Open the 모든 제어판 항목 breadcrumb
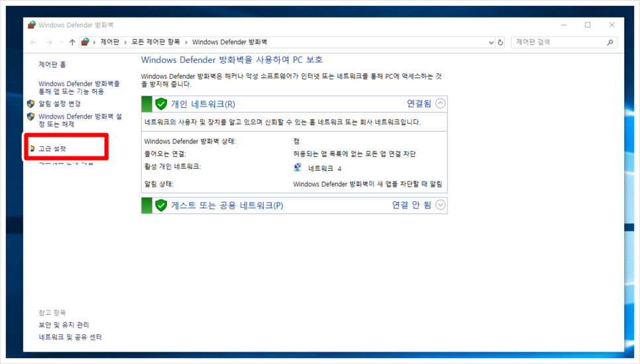 coord(156,42)
